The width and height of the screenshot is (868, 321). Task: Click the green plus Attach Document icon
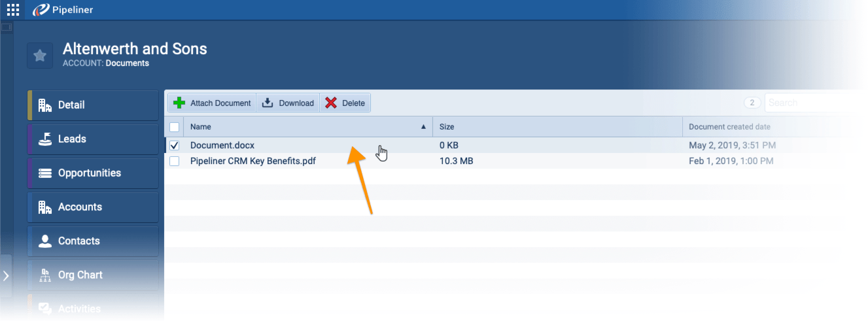pyautogui.click(x=179, y=103)
